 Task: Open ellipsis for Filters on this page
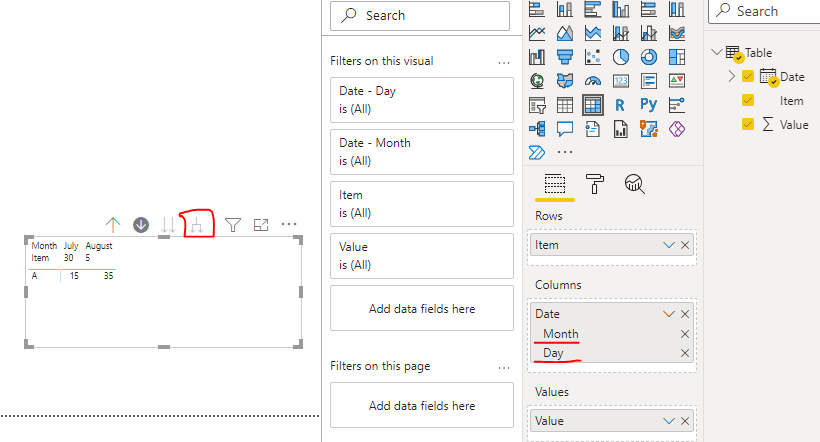click(504, 368)
